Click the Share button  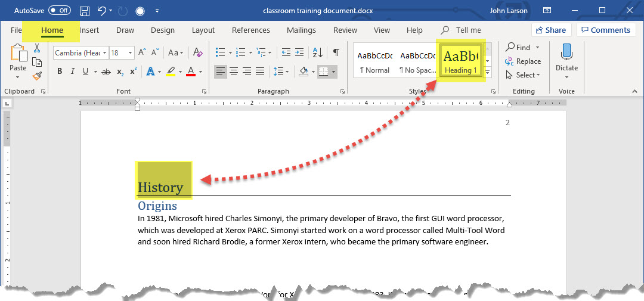pyautogui.click(x=551, y=30)
